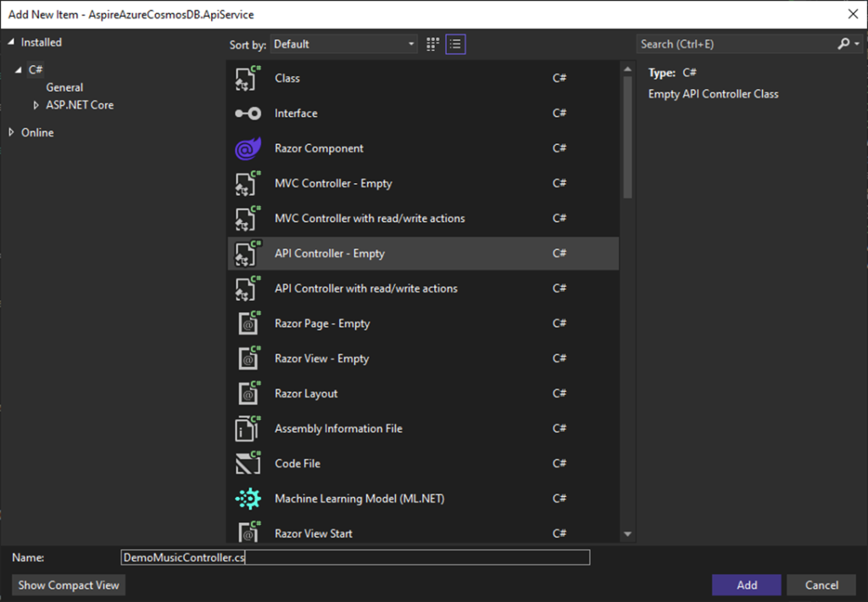Select the Machine Learning Model icon

pyautogui.click(x=248, y=499)
